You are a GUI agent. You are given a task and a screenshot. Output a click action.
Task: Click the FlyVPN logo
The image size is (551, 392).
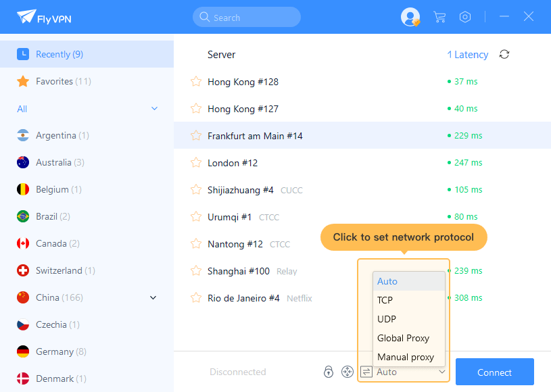[x=45, y=17]
